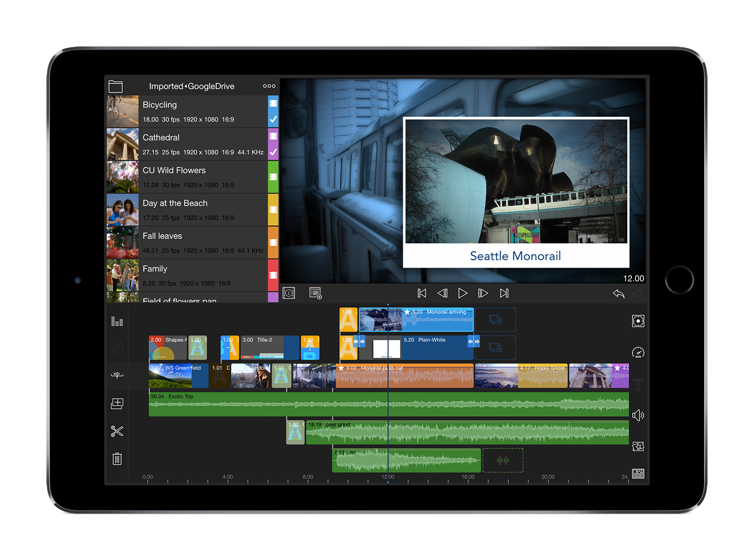The width and height of the screenshot is (754, 560).
Task: Select the Fall leaves clip
Action: 193,242
